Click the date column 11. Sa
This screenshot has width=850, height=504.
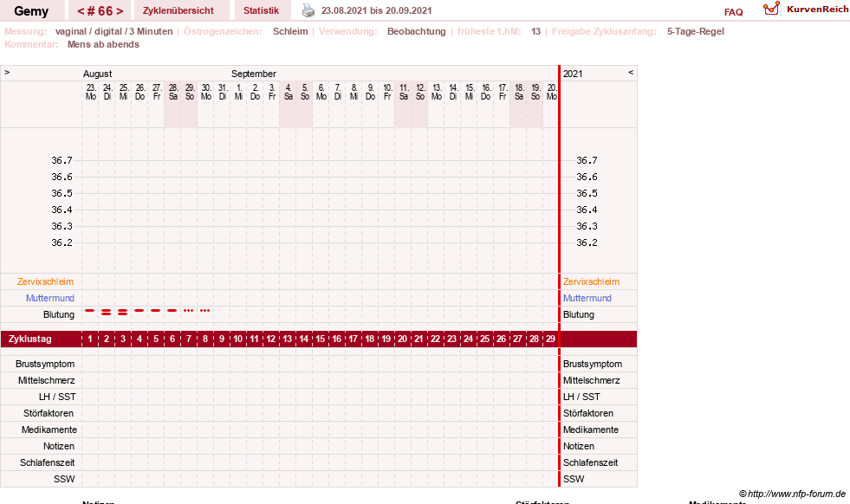click(403, 92)
